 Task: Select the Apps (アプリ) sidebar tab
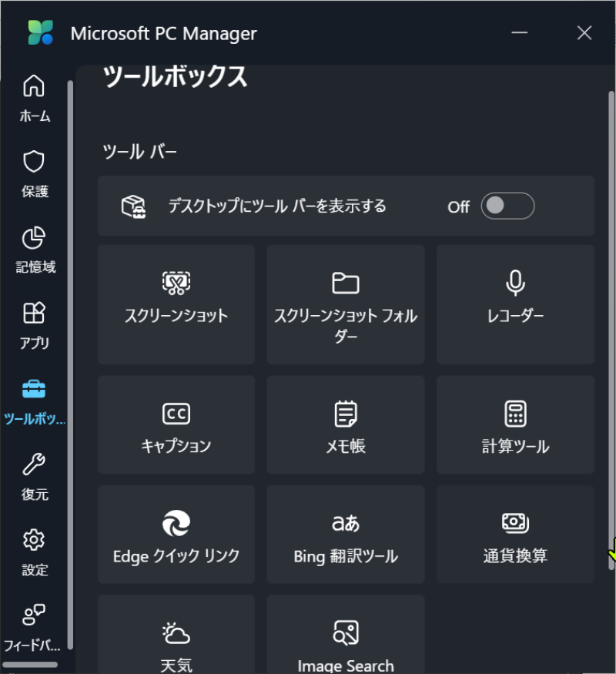point(35,325)
